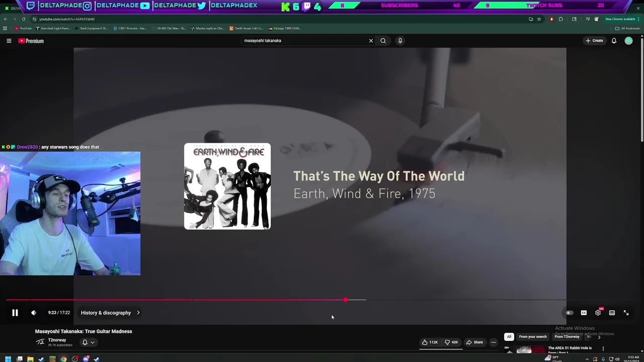Mute the video volume
644x362 pixels.
(x=34, y=313)
